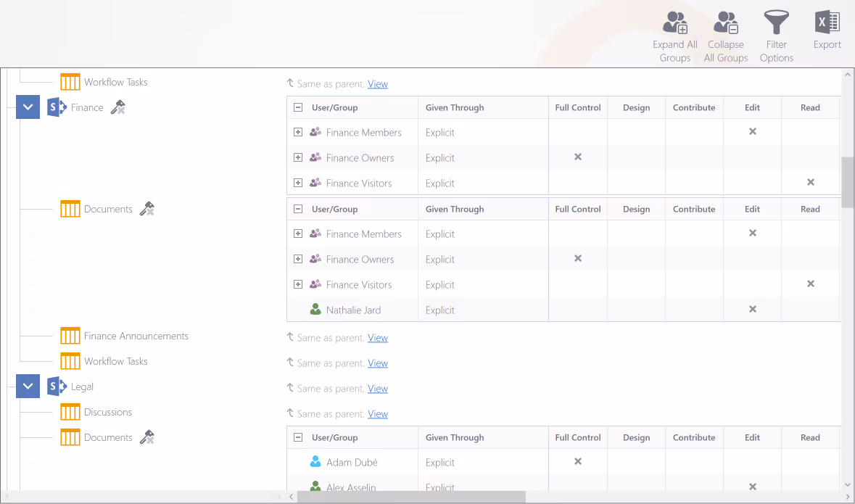855x504 pixels.
Task: Collapse the Finance Documents User/Group table
Action: (298, 209)
